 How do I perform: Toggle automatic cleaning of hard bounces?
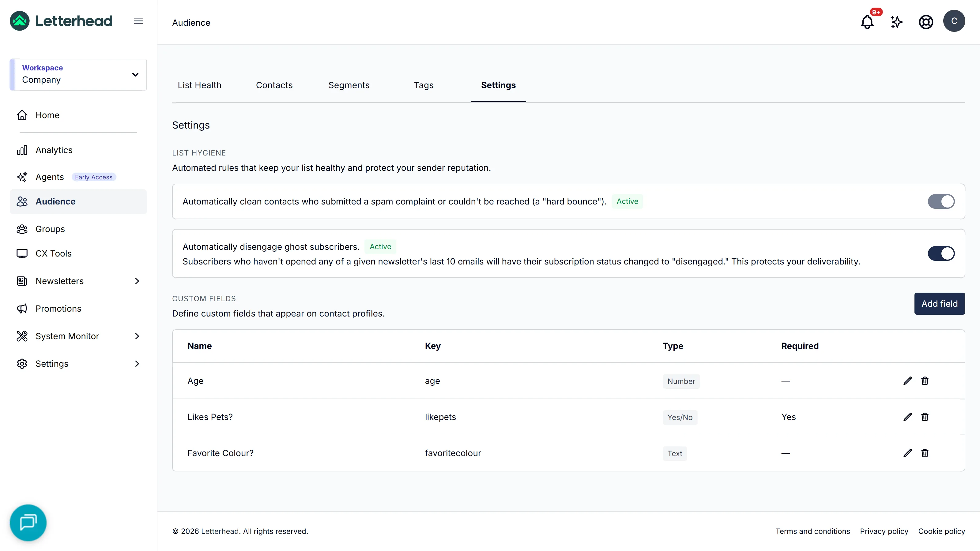click(941, 201)
